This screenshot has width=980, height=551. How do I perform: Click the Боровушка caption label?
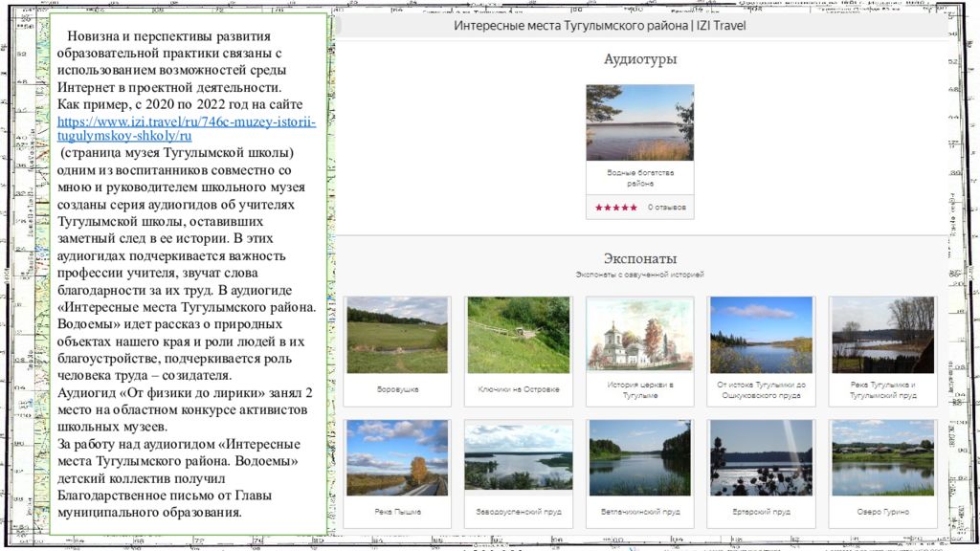point(396,389)
